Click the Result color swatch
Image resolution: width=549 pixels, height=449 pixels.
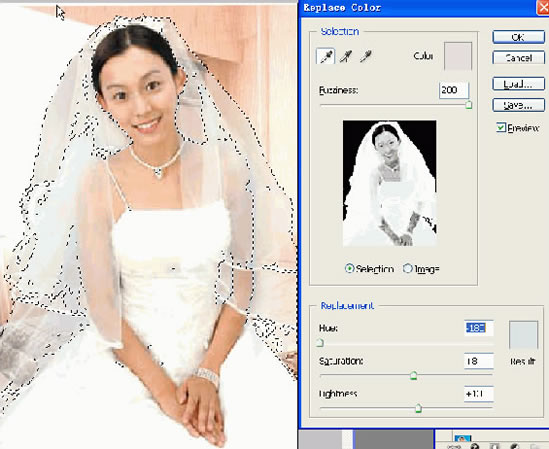click(x=523, y=335)
